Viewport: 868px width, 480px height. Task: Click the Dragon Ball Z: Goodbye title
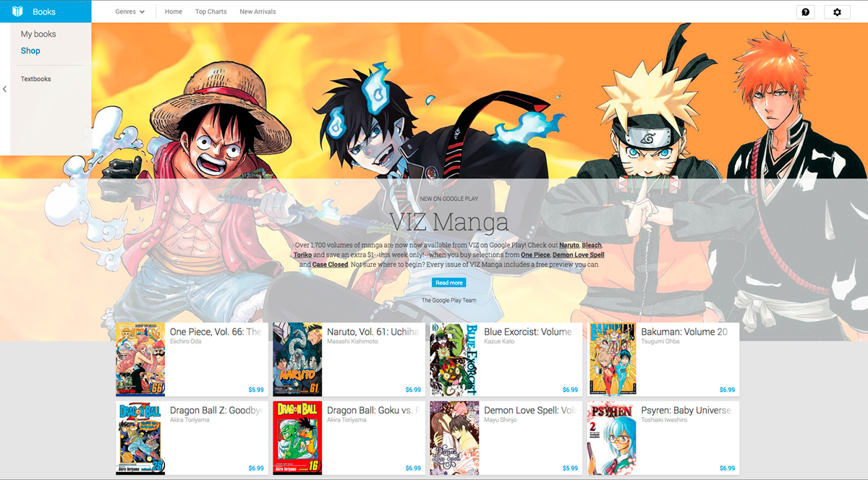[x=216, y=411]
